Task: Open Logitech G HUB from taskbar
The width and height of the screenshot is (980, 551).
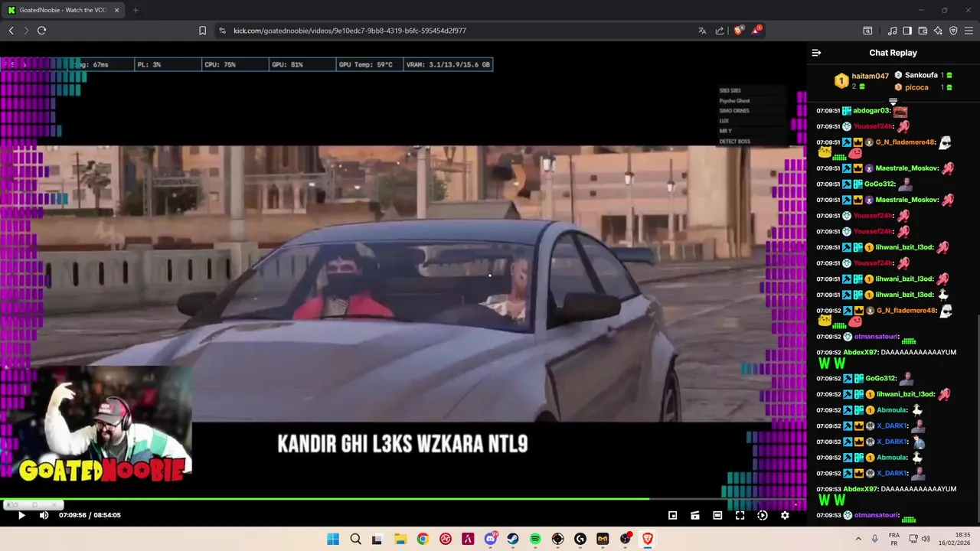Action: pyautogui.click(x=580, y=539)
